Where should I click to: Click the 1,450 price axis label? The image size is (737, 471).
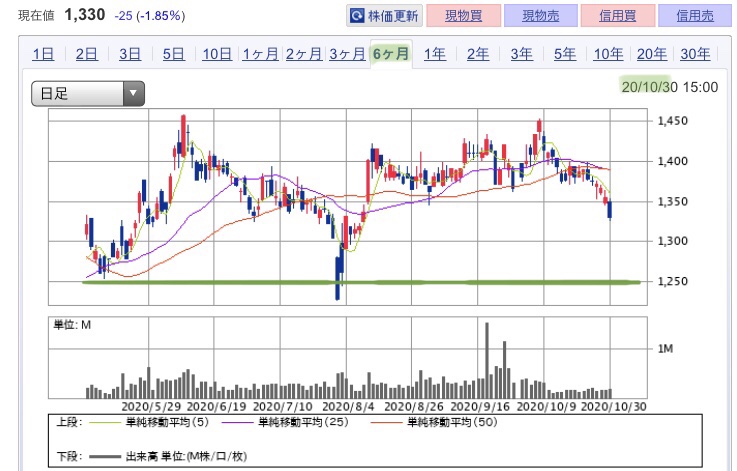tap(673, 121)
